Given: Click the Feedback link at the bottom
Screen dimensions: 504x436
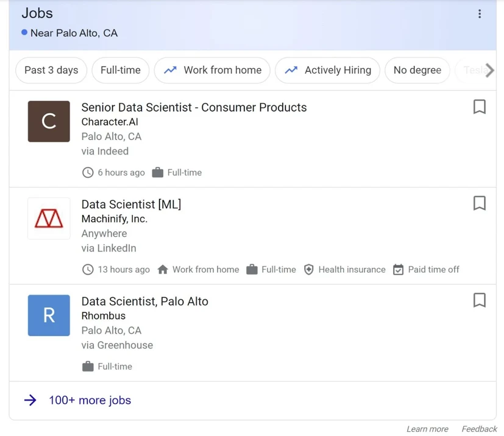Looking at the screenshot, I should pos(478,429).
